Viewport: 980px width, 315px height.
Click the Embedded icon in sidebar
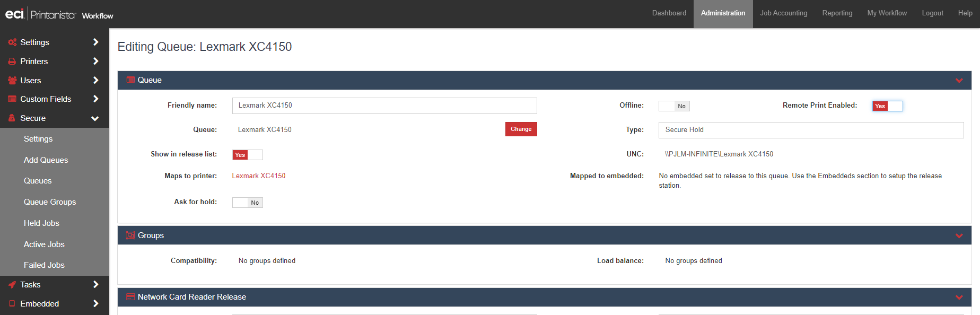click(12, 304)
